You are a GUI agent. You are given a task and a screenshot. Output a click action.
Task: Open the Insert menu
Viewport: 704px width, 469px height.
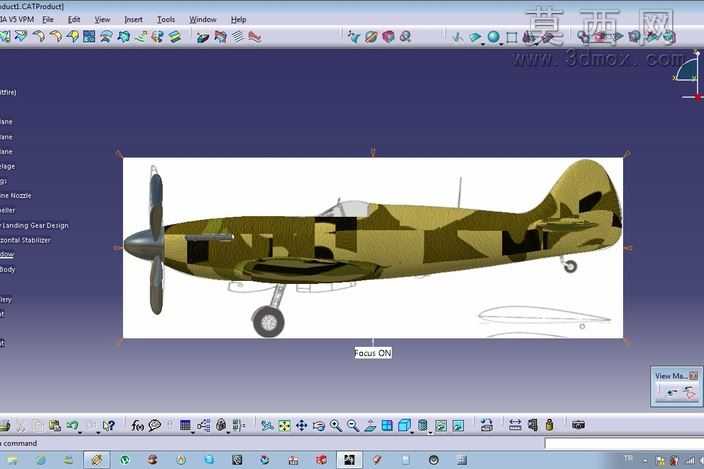pyautogui.click(x=133, y=20)
